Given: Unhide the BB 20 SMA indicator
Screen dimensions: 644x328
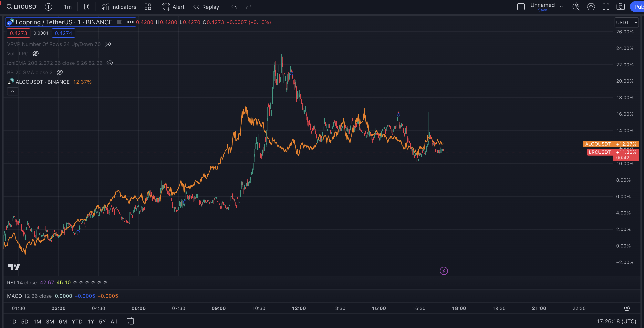Looking at the screenshot, I should coord(60,72).
